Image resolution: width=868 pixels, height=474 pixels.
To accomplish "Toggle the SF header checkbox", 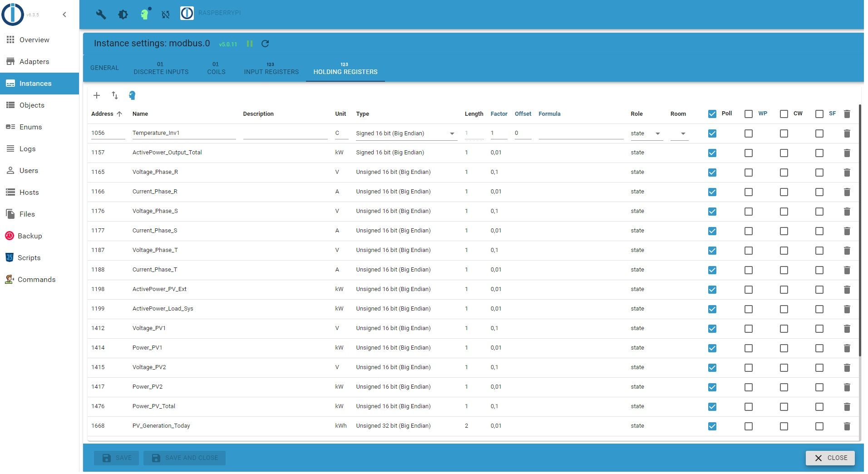I will pyautogui.click(x=819, y=114).
